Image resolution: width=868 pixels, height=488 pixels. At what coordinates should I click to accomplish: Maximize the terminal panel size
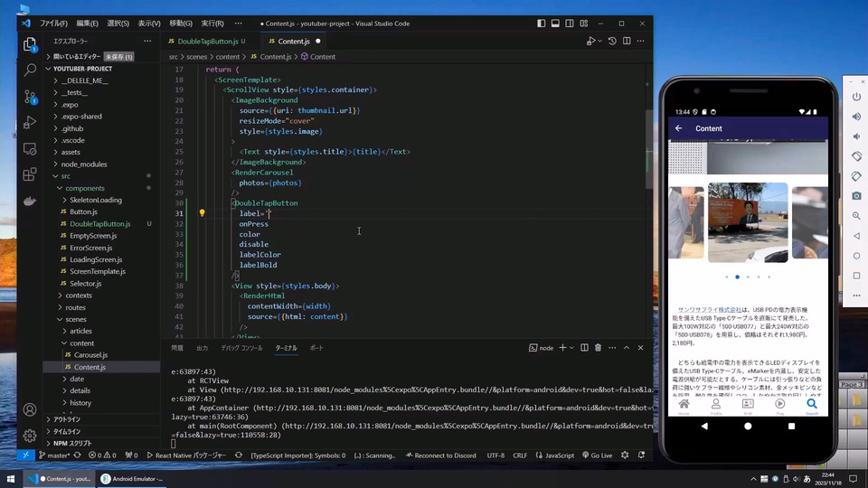point(626,347)
